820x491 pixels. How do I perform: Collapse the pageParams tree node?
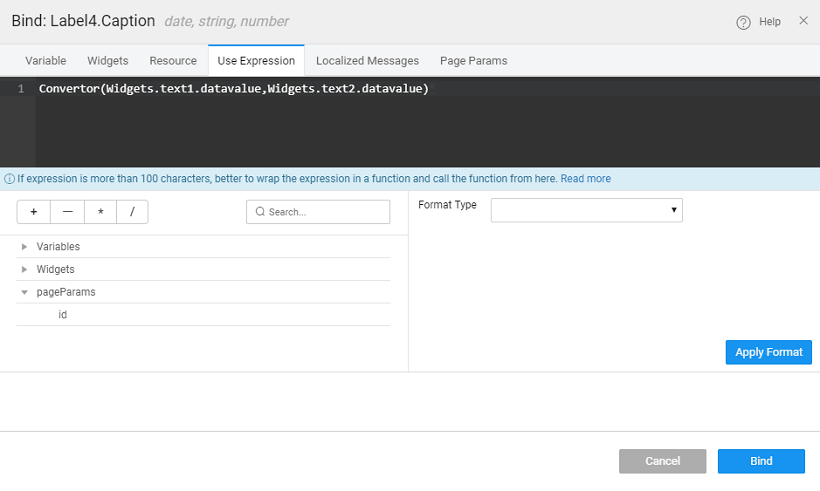[x=24, y=292]
